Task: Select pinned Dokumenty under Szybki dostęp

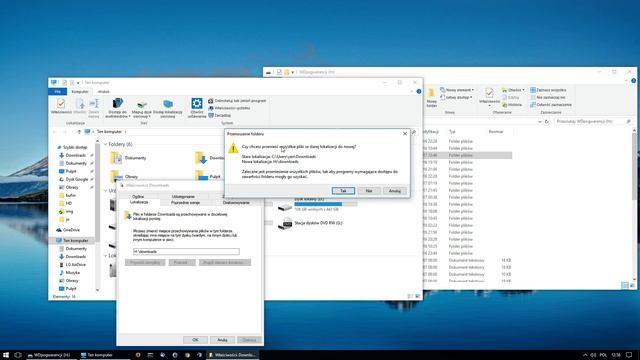Action: (x=73, y=163)
